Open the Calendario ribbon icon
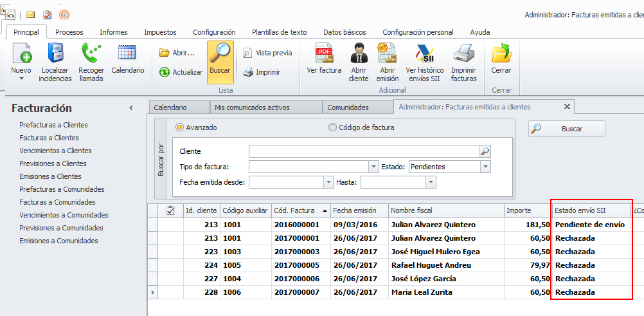Image resolution: width=644 pixels, height=316 pixels. [x=127, y=53]
